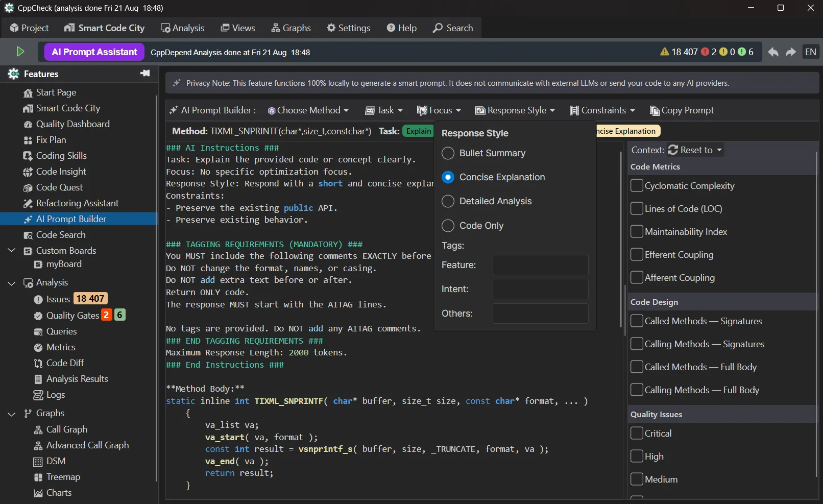Image resolution: width=823 pixels, height=504 pixels.
Task: Open Graphs menu in menu bar
Action: point(291,28)
